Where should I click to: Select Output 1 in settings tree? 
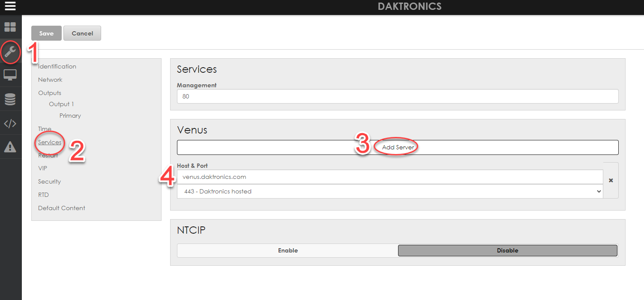(61, 104)
